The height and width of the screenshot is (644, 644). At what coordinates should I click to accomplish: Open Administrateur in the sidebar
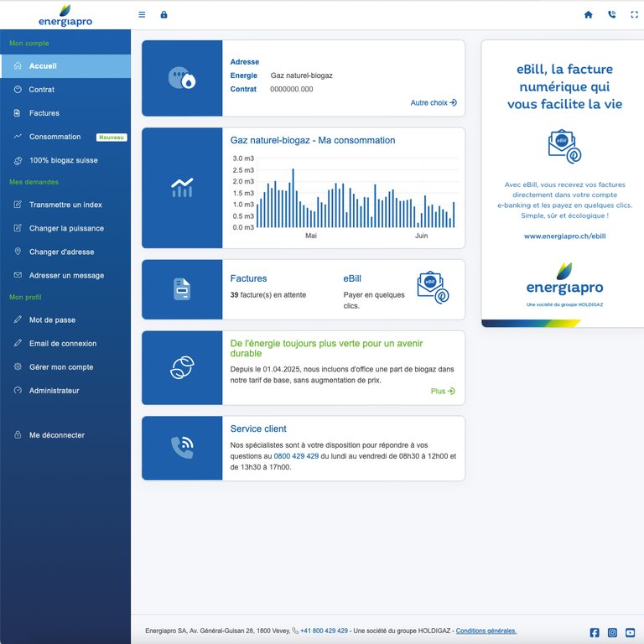pos(65,391)
